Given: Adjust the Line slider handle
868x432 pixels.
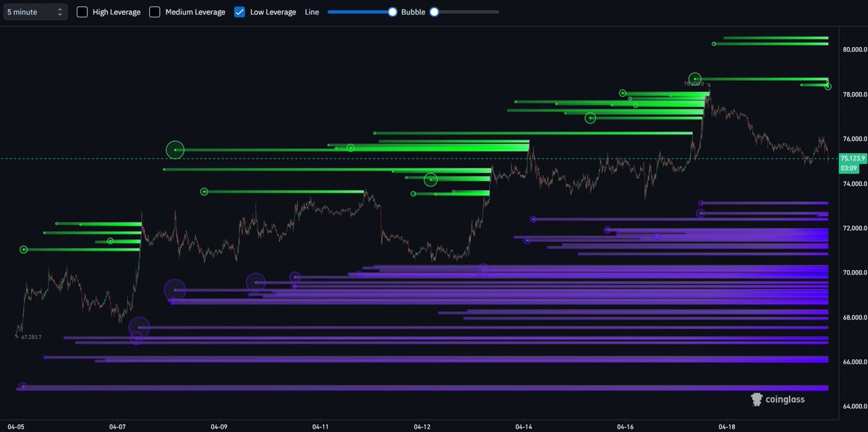Looking at the screenshot, I should [x=393, y=12].
